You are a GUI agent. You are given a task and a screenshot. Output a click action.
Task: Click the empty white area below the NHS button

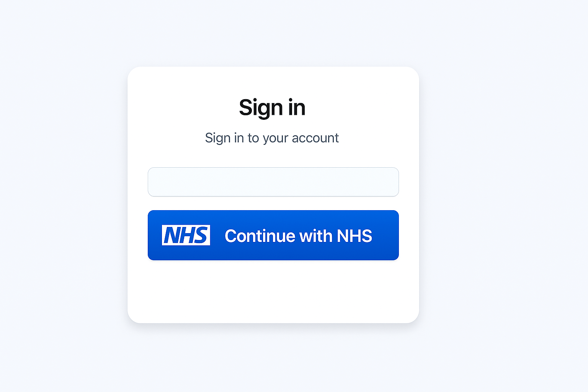point(273,291)
